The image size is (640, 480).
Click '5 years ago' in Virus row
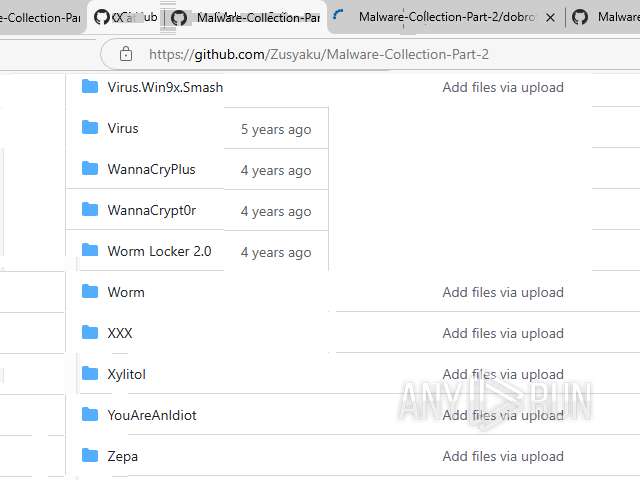276,129
